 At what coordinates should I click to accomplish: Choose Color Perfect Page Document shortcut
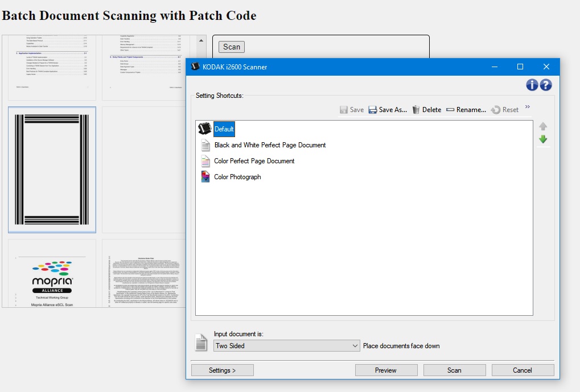pyautogui.click(x=254, y=161)
